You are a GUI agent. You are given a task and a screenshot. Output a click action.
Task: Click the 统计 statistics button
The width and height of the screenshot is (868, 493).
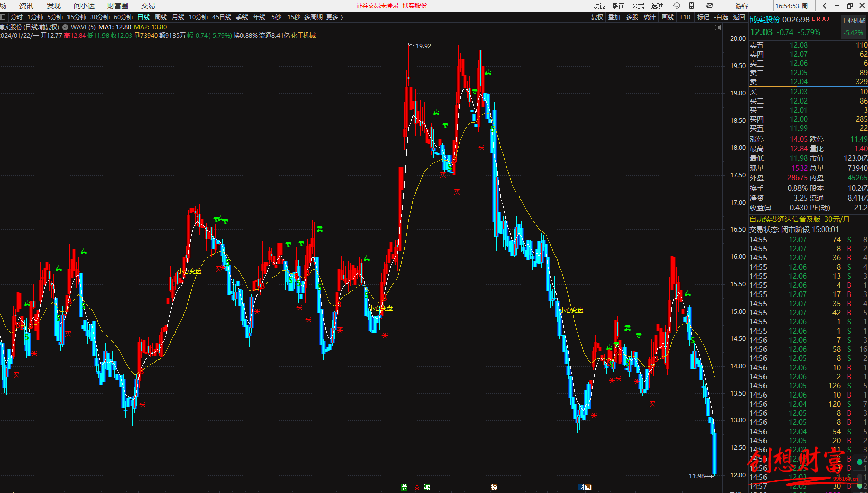pyautogui.click(x=650, y=17)
